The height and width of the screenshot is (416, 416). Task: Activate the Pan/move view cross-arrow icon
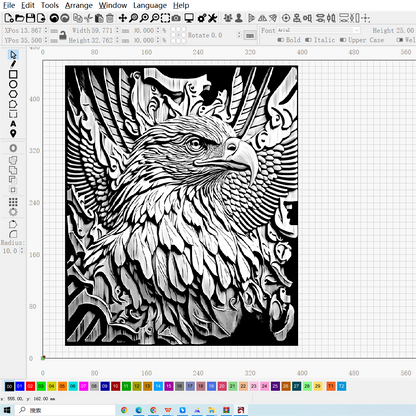pyautogui.click(x=122, y=18)
